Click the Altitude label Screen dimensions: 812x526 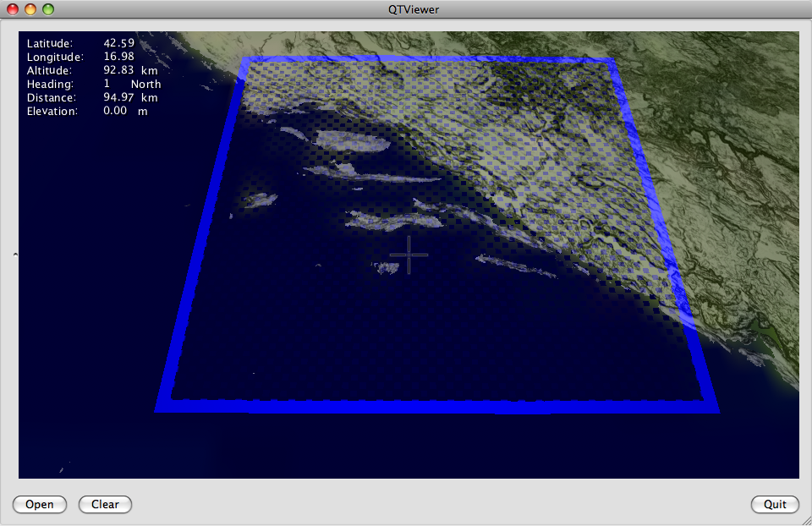49,70
